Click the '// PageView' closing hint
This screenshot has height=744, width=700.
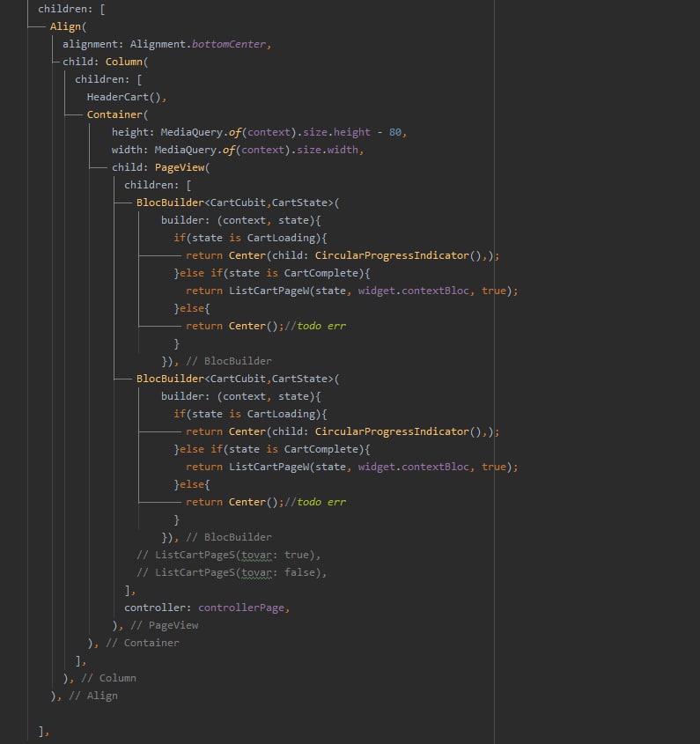(x=164, y=625)
